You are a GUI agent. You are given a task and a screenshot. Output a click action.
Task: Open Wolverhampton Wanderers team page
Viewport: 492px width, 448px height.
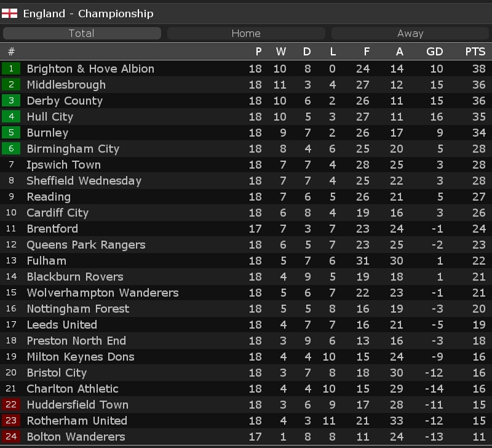(x=103, y=293)
